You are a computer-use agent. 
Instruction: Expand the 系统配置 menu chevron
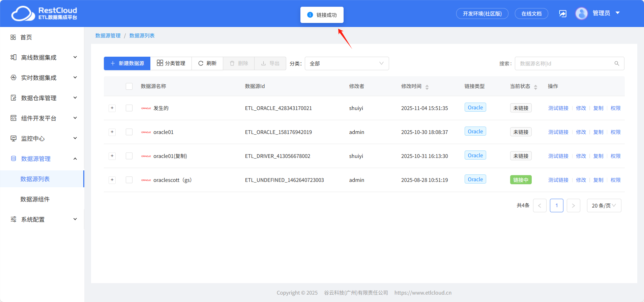pyautogui.click(x=75, y=219)
